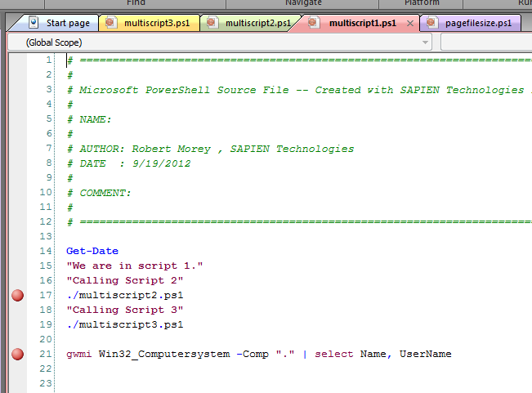
Task: Remove the breakpoint on line 17
Action: tap(18, 295)
